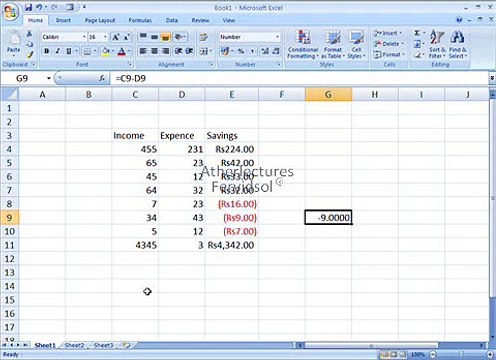496x360 pixels.
Task: Switch to the Review tab
Action: click(200, 20)
